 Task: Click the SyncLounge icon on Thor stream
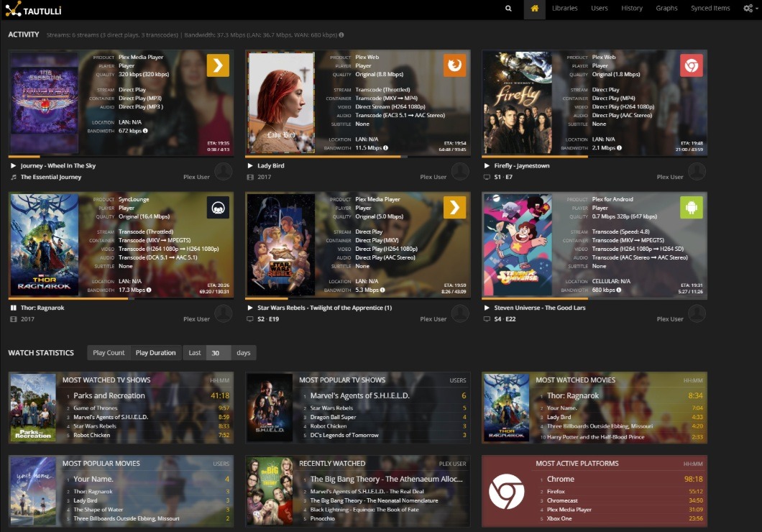[x=218, y=208]
